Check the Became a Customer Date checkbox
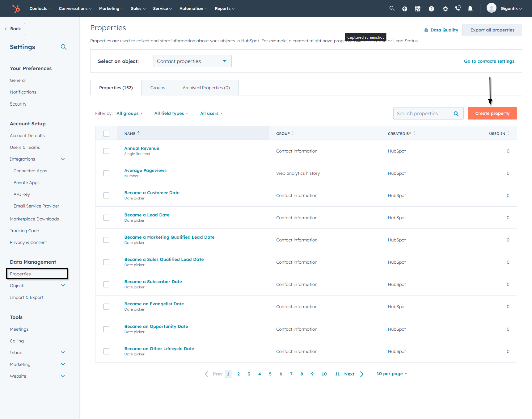The image size is (532, 419). click(x=106, y=195)
